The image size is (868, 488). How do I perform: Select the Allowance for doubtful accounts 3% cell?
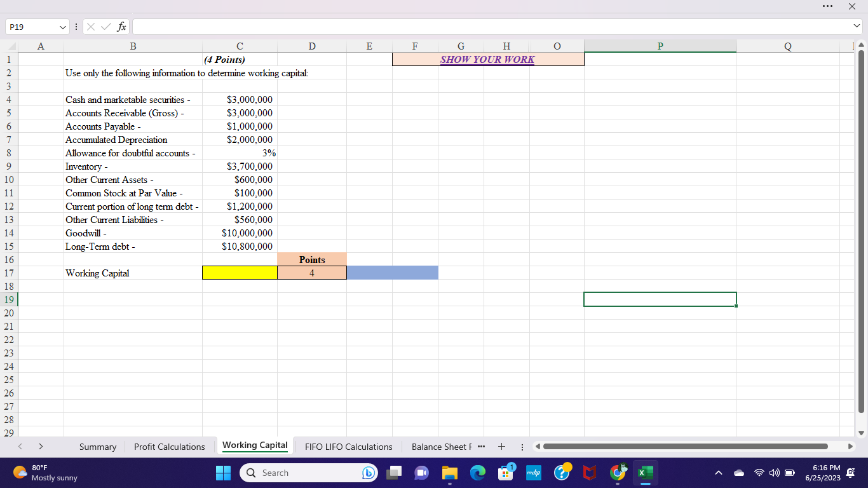pyautogui.click(x=240, y=152)
